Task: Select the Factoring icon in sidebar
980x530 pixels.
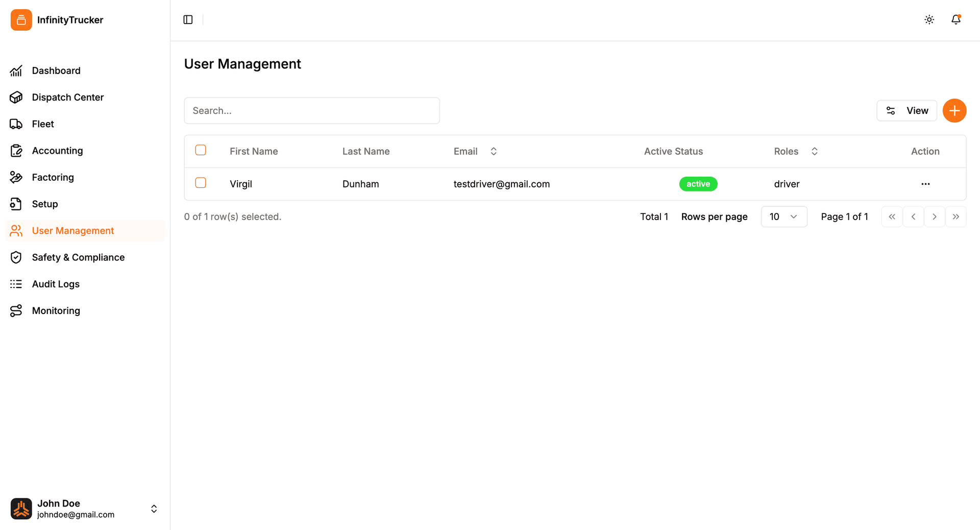Action: point(16,177)
